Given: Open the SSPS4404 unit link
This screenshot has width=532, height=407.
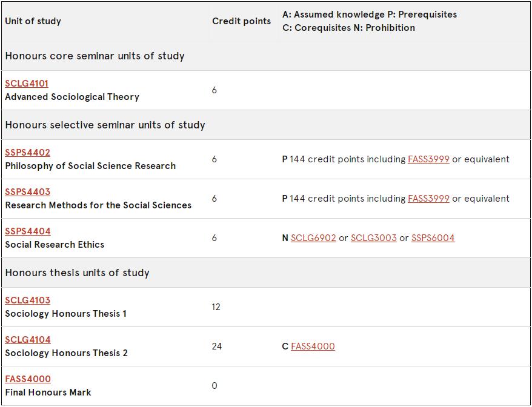Looking at the screenshot, I should click(x=28, y=231).
